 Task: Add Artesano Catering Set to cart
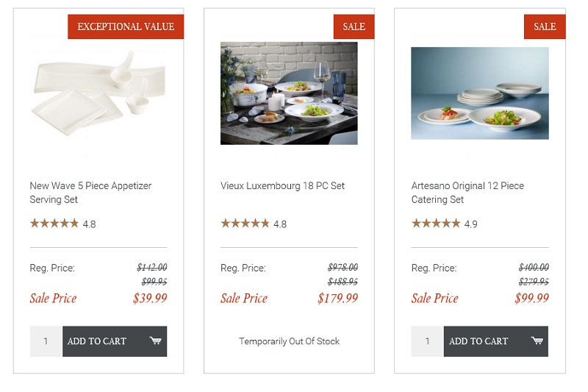click(x=495, y=341)
